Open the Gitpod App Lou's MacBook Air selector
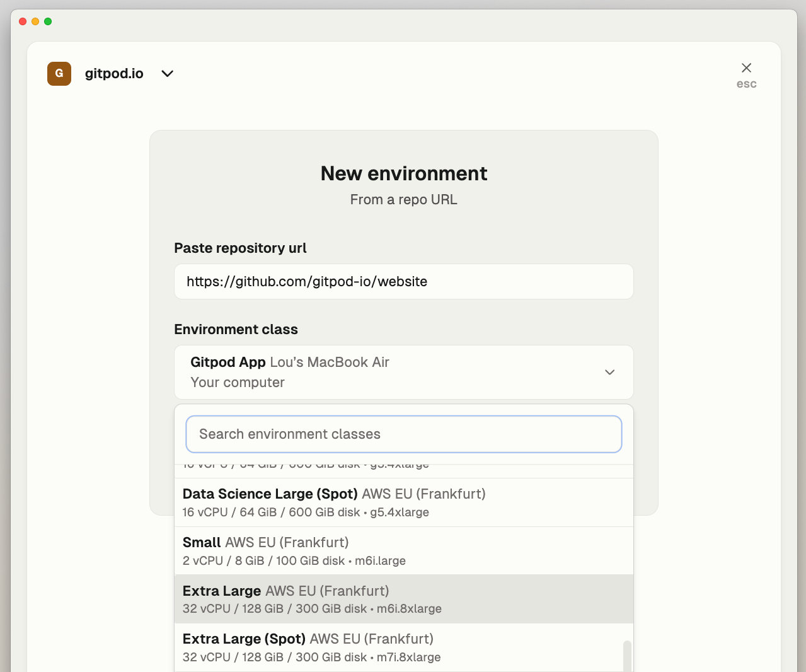 (404, 372)
